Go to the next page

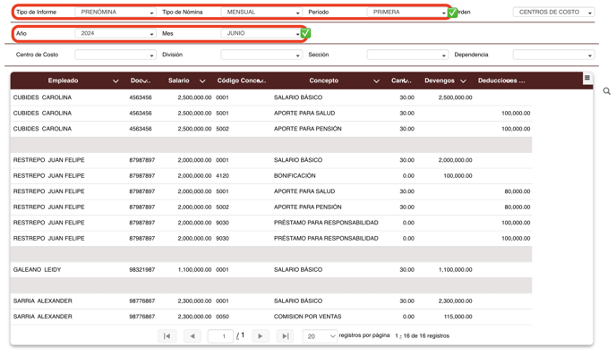pos(260,336)
